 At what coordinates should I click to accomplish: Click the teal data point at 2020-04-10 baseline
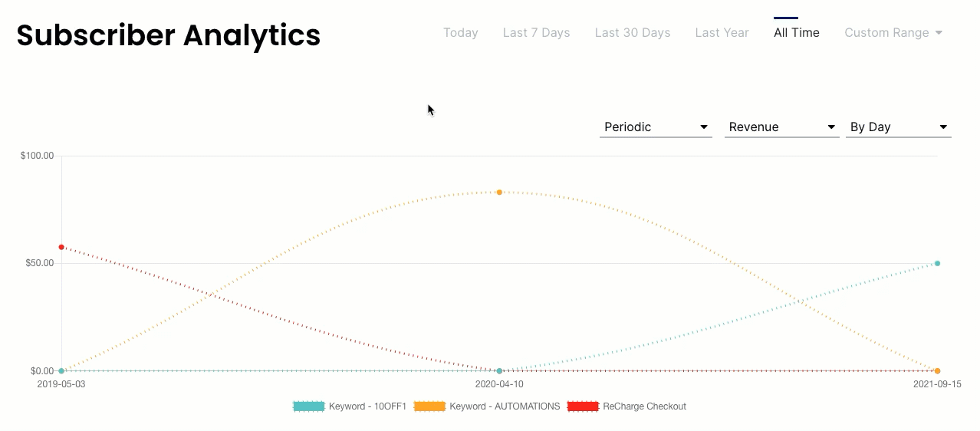(499, 371)
